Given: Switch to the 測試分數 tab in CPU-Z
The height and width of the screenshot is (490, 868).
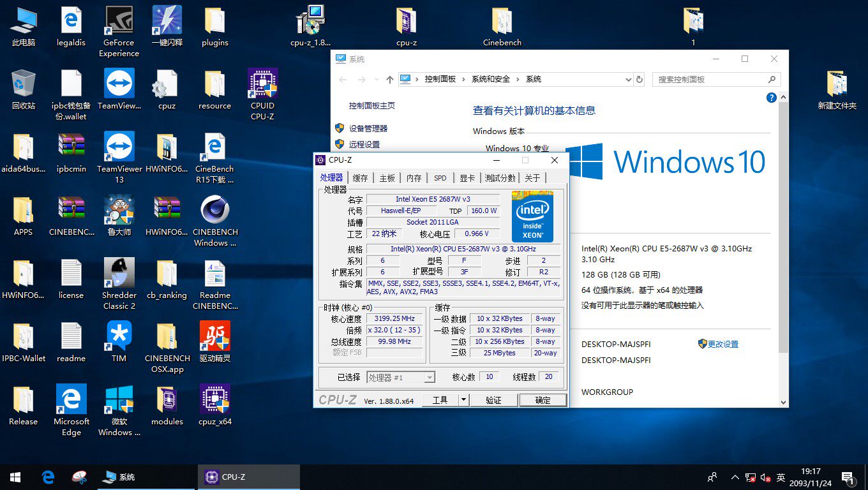Looking at the screenshot, I should 500,178.
